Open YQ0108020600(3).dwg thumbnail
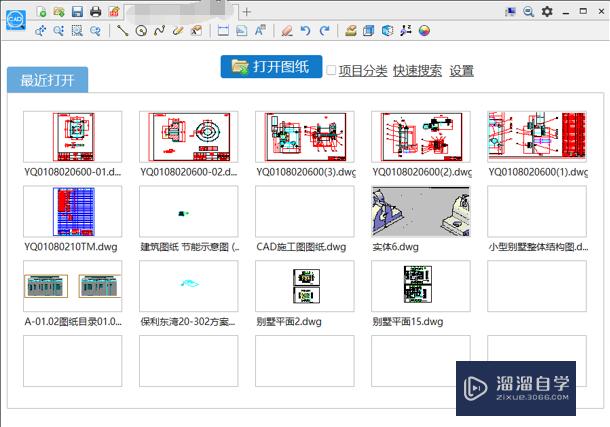 (x=305, y=136)
